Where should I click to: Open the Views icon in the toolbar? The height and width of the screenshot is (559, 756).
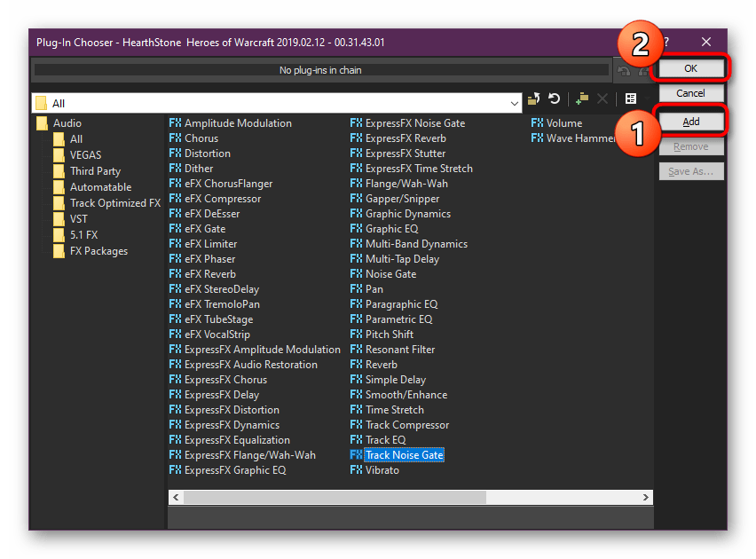(x=631, y=99)
